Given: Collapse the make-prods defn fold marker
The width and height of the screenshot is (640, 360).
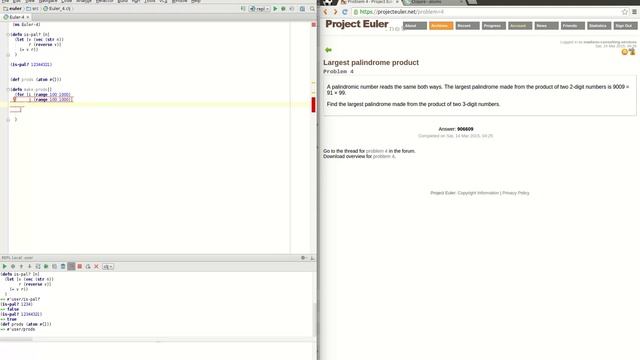Looking at the screenshot, I should (8, 89).
